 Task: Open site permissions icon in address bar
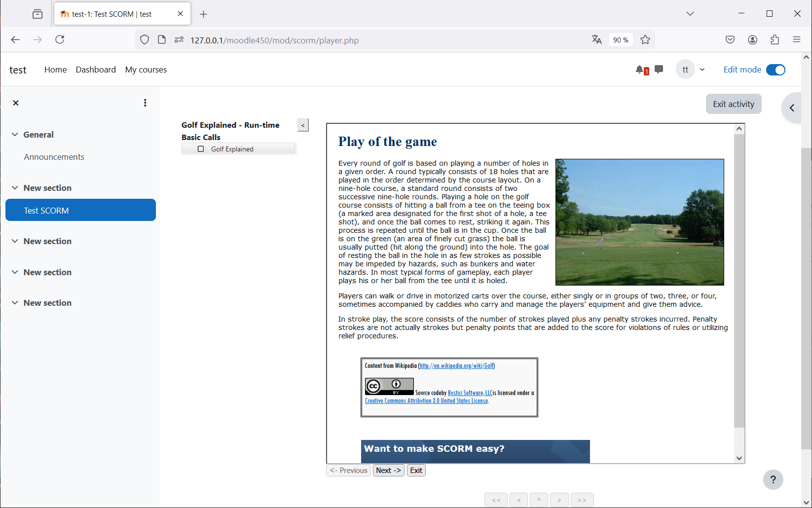pyautogui.click(x=179, y=40)
